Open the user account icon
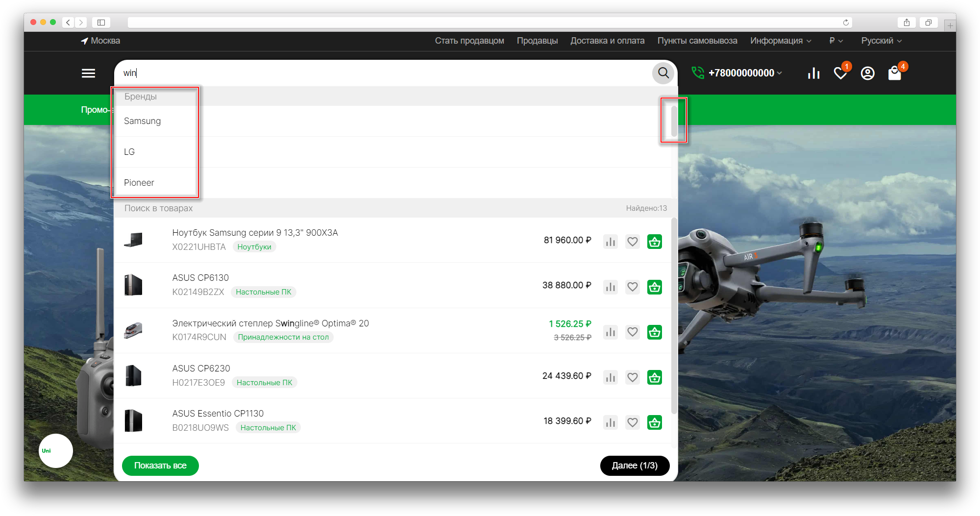 pyautogui.click(x=867, y=74)
